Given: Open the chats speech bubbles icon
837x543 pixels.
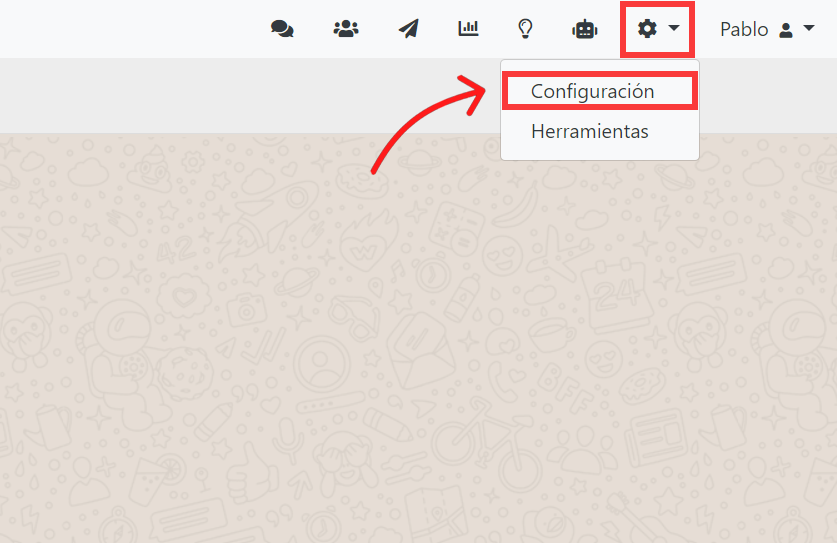Looking at the screenshot, I should [x=282, y=29].
